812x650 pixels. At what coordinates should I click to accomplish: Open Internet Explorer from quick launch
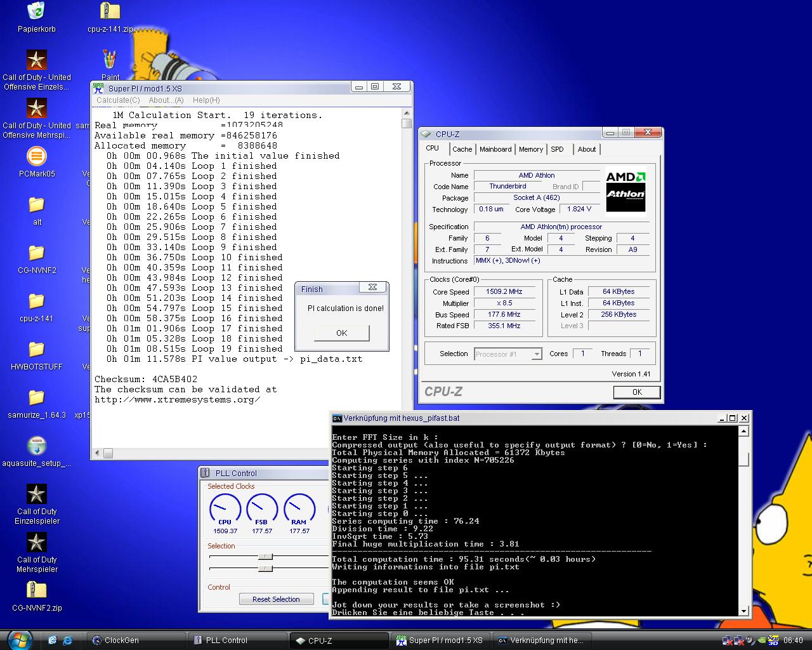[x=67, y=640]
